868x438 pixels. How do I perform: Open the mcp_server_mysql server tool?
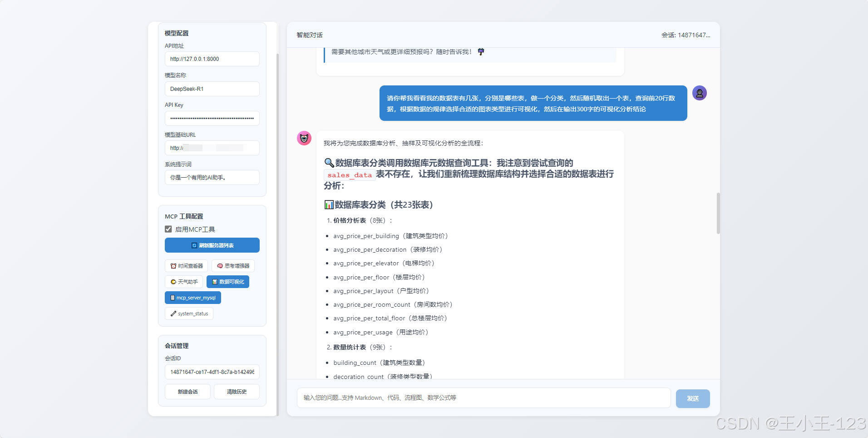click(192, 298)
